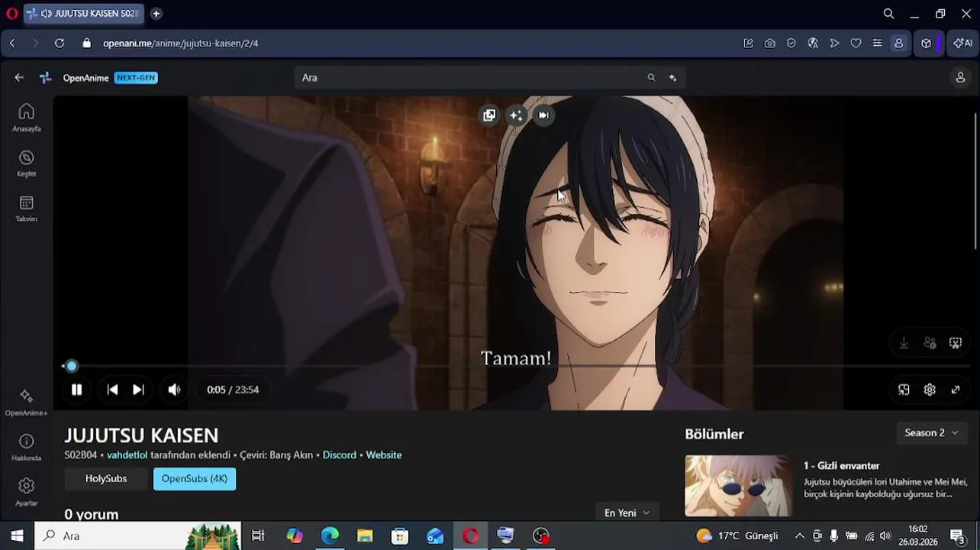Open the Website link
The image size is (980, 550).
(384, 455)
